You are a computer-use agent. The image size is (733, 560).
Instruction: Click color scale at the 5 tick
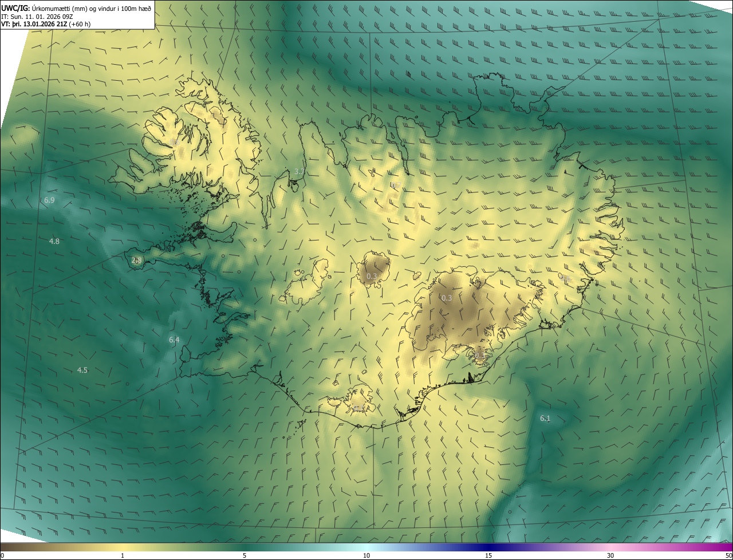click(245, 555)
